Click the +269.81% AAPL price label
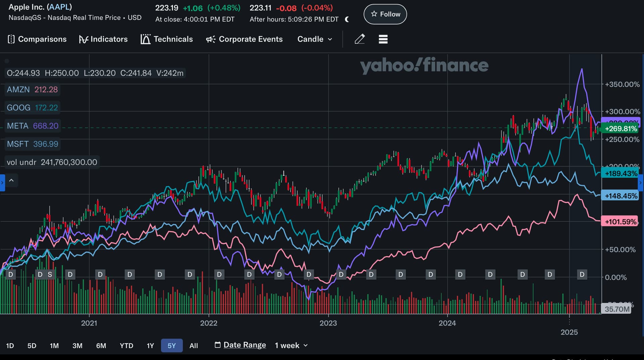Image resolution: width=644 pixels, height=360 pixels. pyautogui.click(x=621, y=129)
